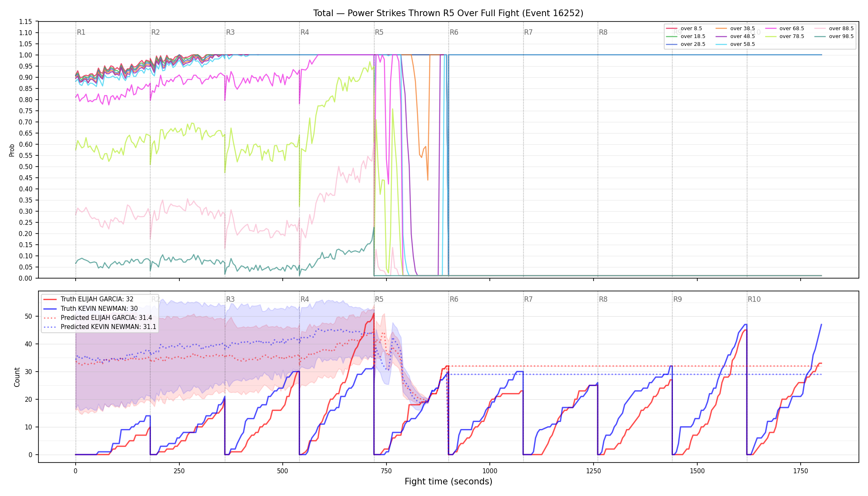
Task: Click the 1750 tick on the time axis
Action: 801,471
